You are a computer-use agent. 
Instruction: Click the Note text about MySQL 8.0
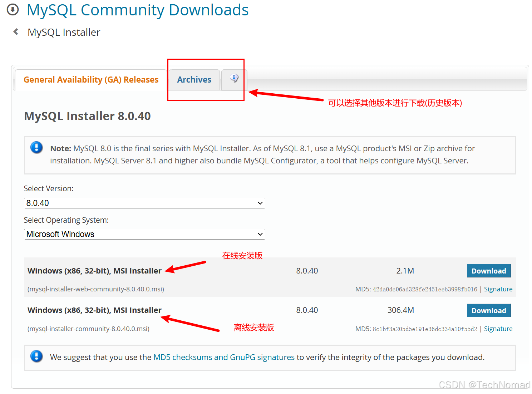262,154
